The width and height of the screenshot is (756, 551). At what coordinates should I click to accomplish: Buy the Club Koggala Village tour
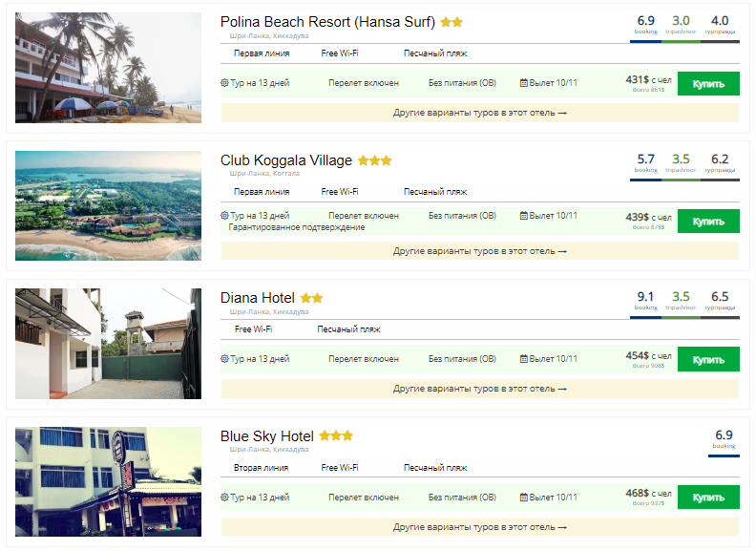(x=708, y=222)
